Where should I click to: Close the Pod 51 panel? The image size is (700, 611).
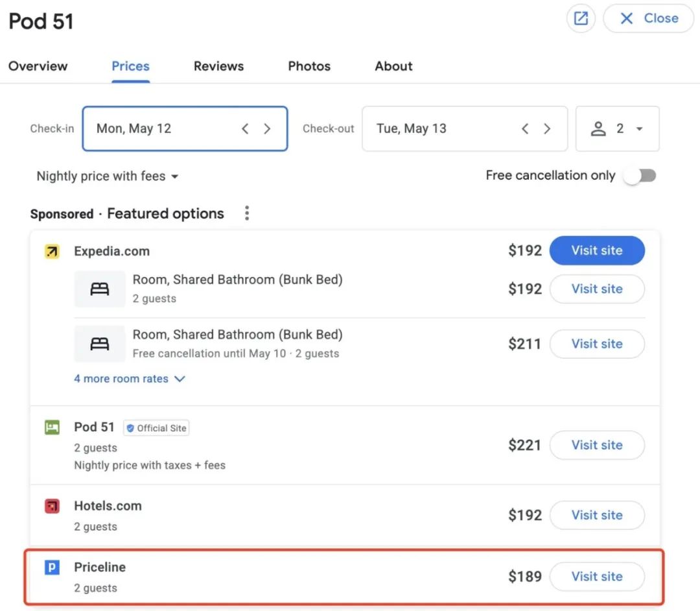click(649, 18)
